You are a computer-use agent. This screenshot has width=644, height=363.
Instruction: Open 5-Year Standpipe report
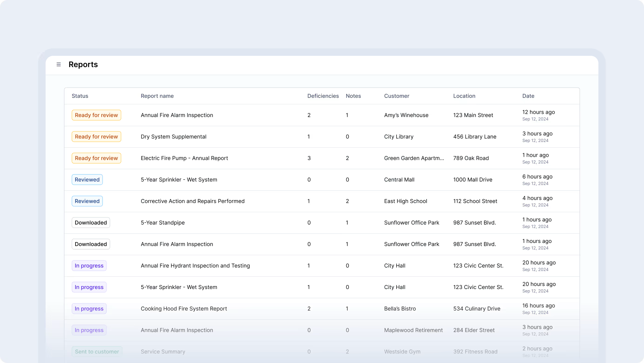[162, 223]
